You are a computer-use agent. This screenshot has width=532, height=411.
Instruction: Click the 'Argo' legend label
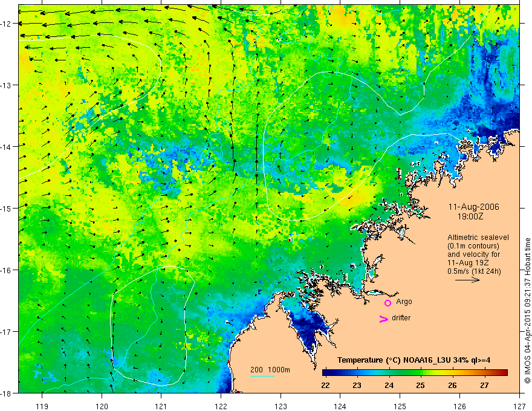tap(404, 302)
